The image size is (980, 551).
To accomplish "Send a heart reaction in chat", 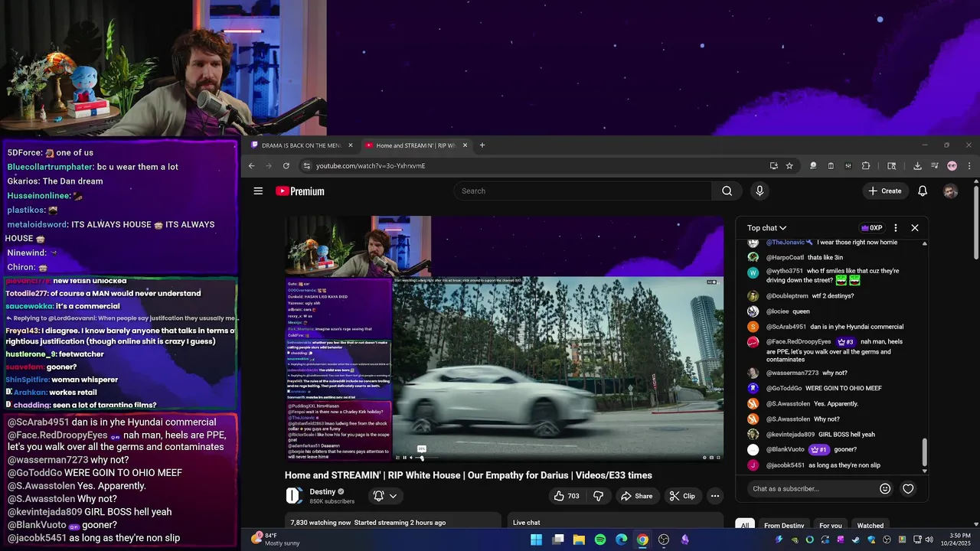I will (908, 489).
